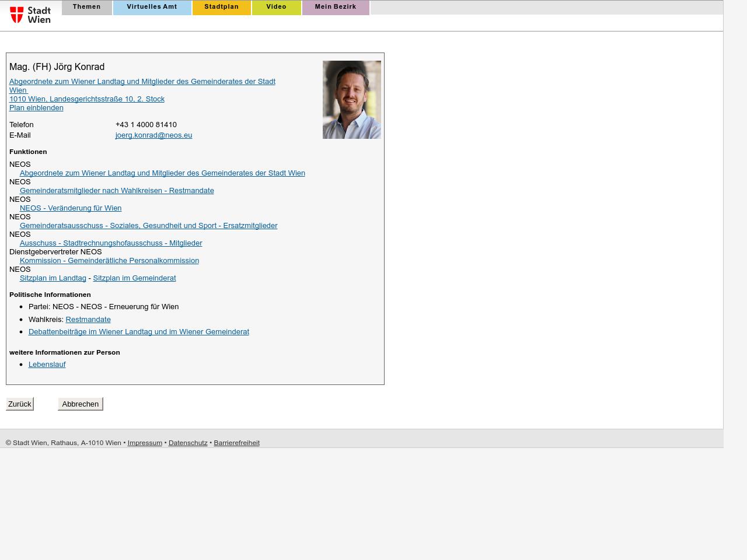
Task: Click the E-Mail label
Action: click(20, 135)
